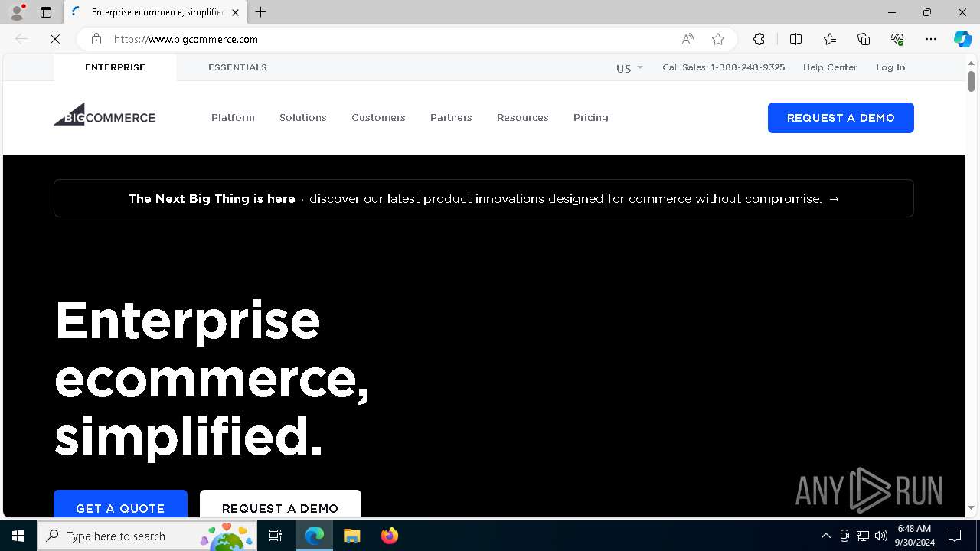The height and width of the screenshot is (551, 980).
Task: Open the Pricing page
Action: pyautogui.click(x=591, y=117)
